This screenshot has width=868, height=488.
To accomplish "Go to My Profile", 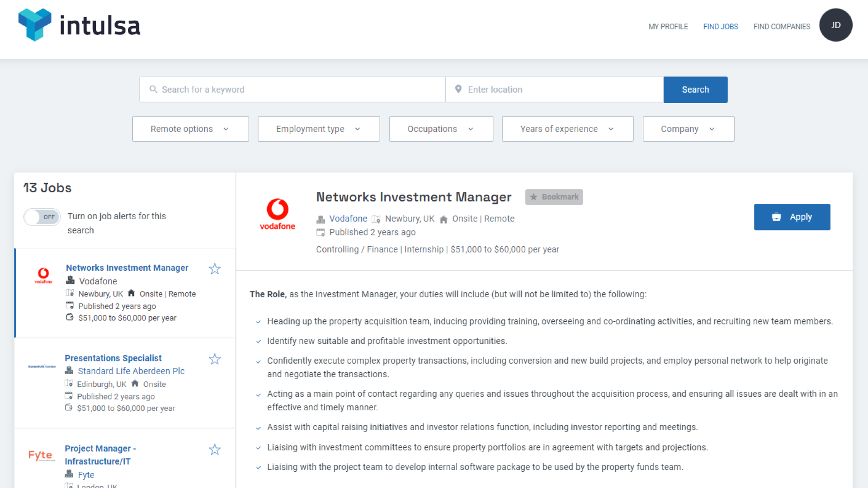I will coord(668,27).
